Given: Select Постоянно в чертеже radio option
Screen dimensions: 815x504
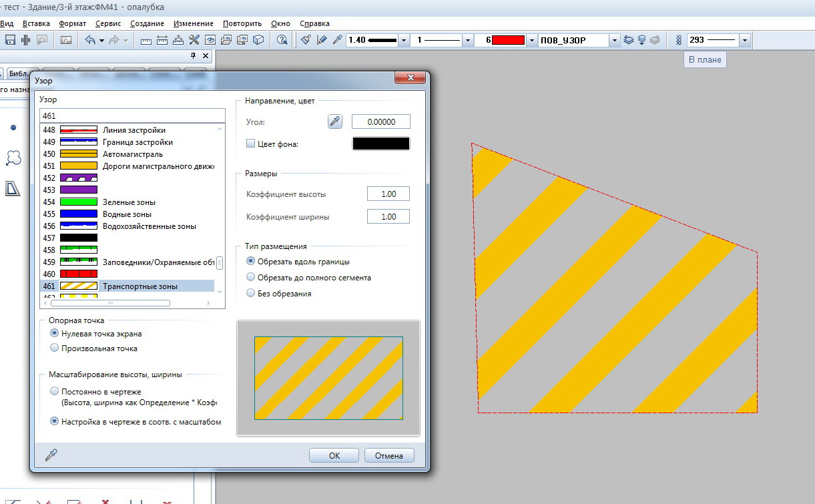Looking at the screenshot, I should [55, 391].
